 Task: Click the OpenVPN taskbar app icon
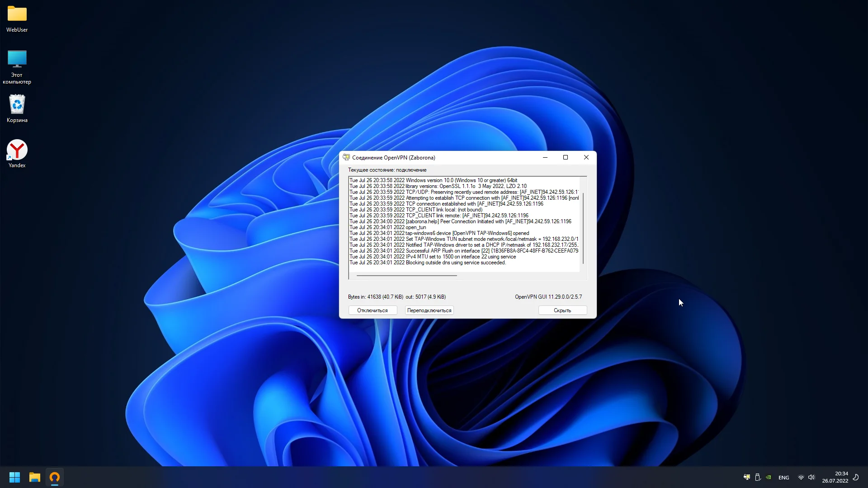(55, 477)
